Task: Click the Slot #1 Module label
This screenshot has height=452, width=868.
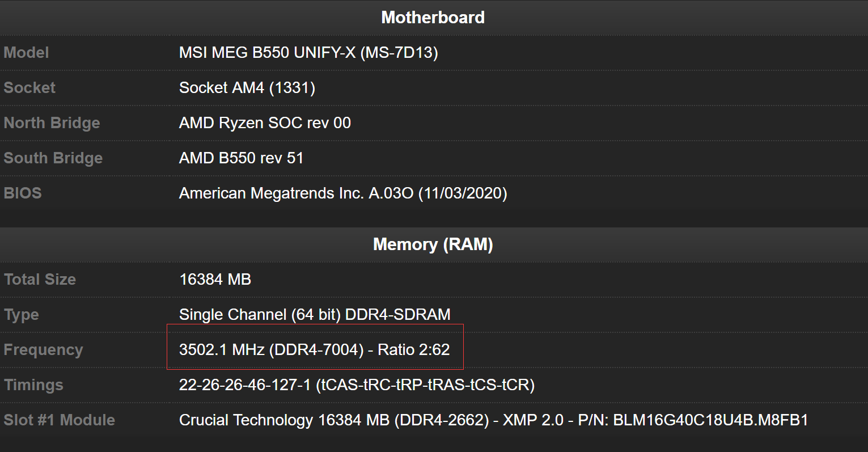Action: click(59, 420)
